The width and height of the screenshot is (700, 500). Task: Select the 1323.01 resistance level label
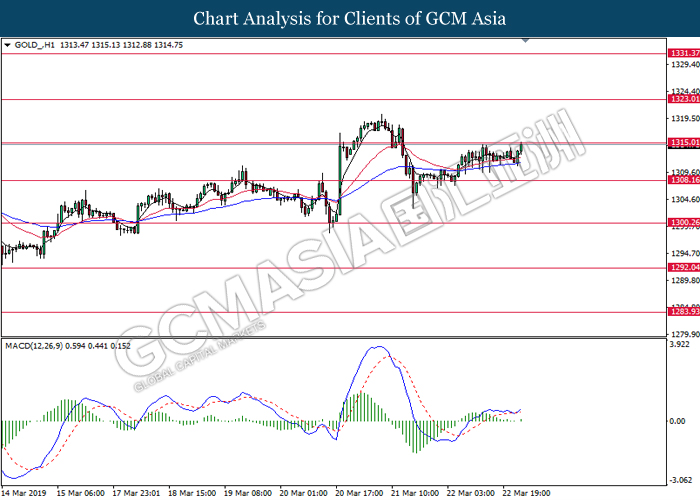click(x=684, y=99)
